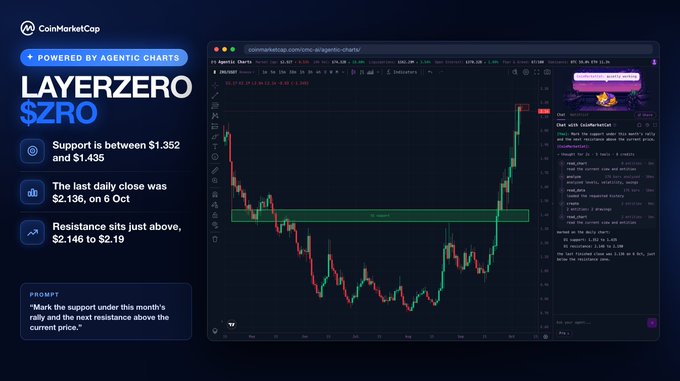This screenshot has height=381, width=680.
Task: Open the user profile avatar
Action: 654,62
